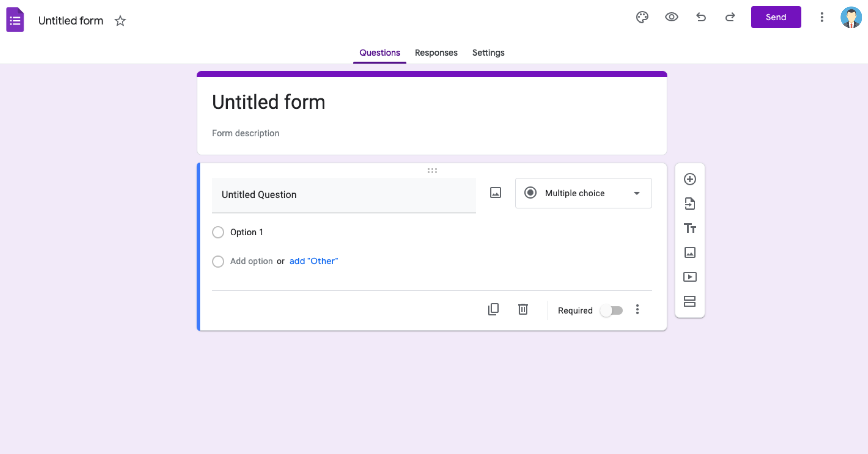Add a new section using the sidebar icon
868x454 pixels.
pyautogui.click(x=690, y=301)
